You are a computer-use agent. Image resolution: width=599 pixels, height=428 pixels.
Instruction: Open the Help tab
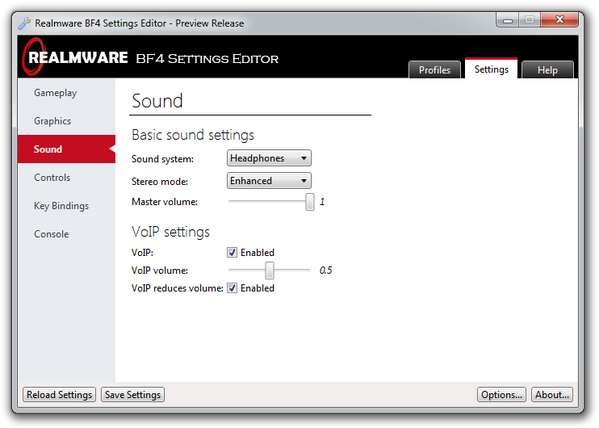547,70
